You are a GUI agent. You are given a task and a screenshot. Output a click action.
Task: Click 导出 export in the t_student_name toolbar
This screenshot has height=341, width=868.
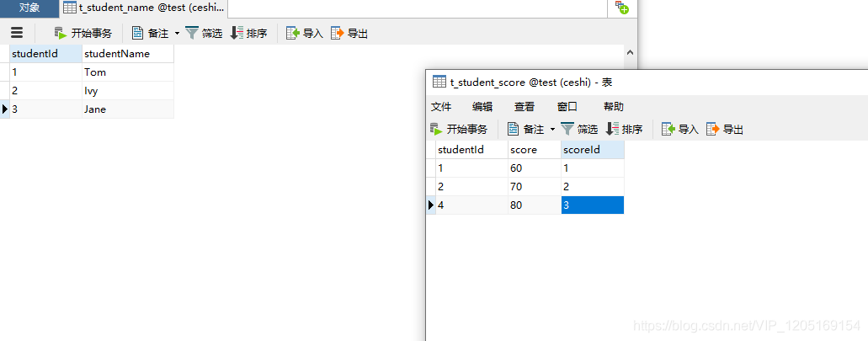(349, 33)
